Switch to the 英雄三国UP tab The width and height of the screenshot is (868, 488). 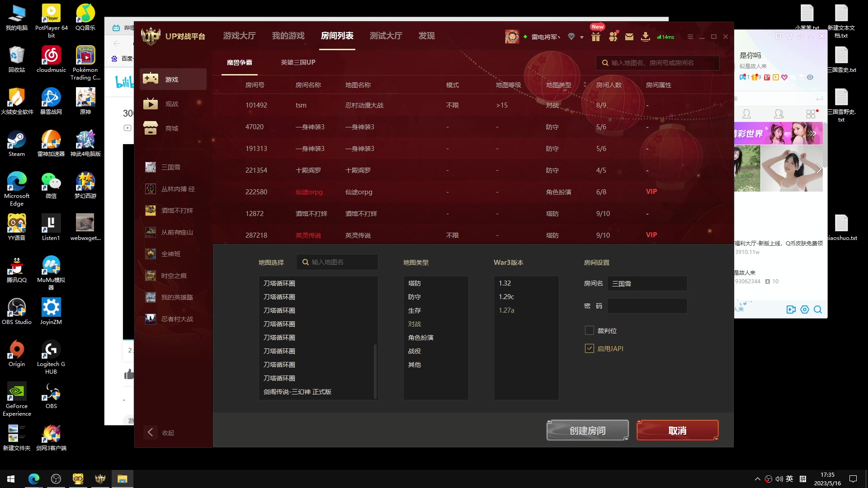(298, 62)
